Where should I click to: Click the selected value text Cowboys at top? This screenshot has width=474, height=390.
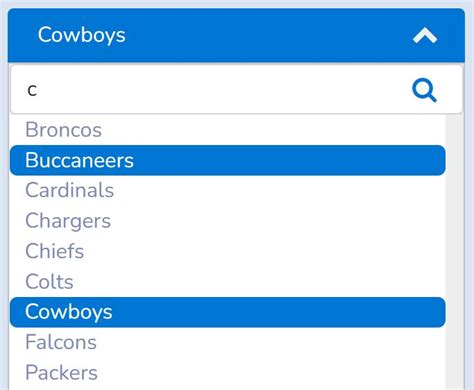click(82, 35)
